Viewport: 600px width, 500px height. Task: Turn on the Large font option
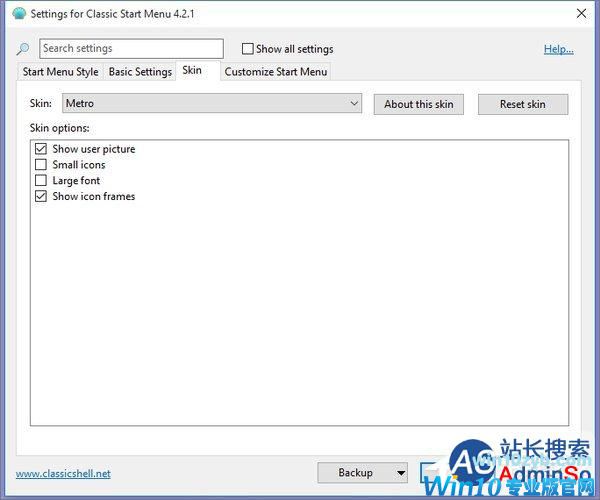pyautogui.click(x=41, y=181)
